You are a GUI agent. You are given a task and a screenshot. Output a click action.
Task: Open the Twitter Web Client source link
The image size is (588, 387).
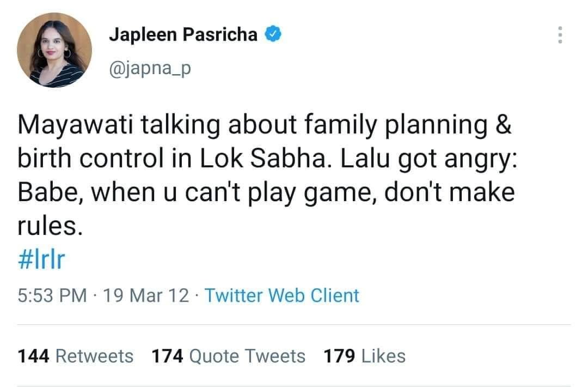tap(281, 296)
